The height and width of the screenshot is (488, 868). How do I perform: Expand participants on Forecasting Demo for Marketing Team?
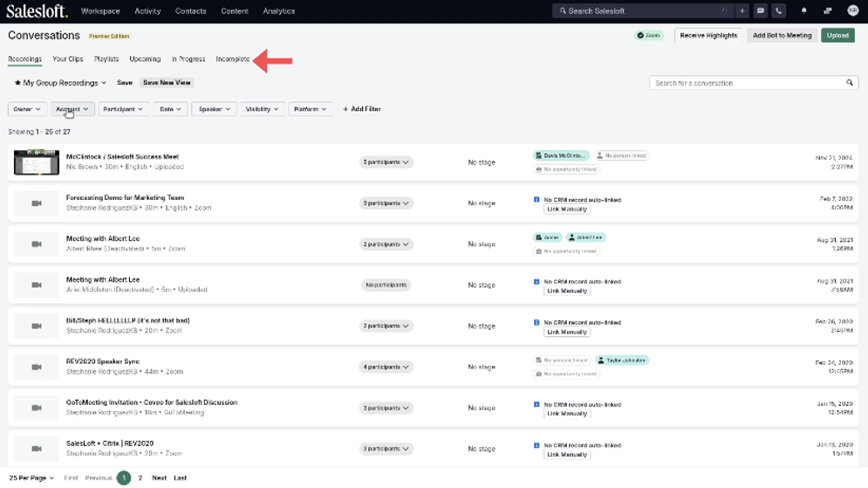[386, 203]
